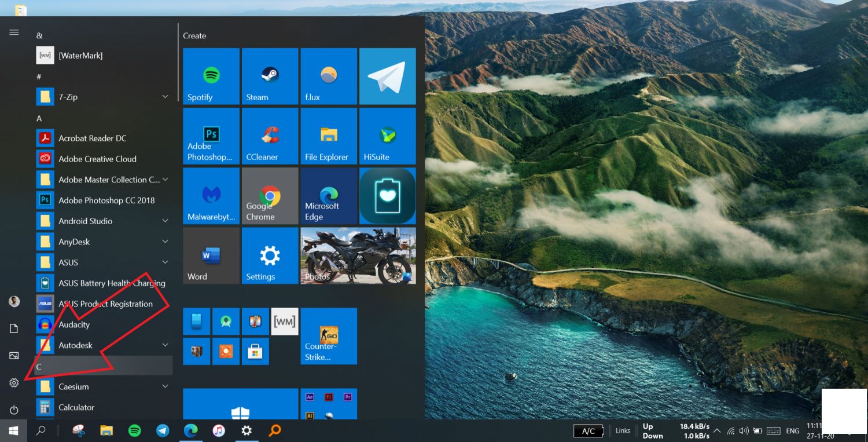Open Settings gear in Start sidebar
The image size is (868, 442).
(14, 383)
